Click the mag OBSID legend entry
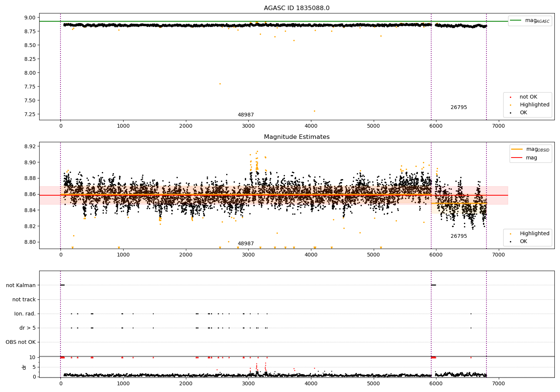 click(531, 149)
